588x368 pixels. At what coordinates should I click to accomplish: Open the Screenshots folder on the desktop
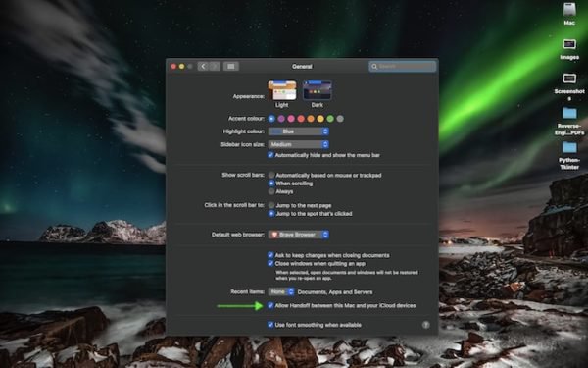click(x=569, y=79)
